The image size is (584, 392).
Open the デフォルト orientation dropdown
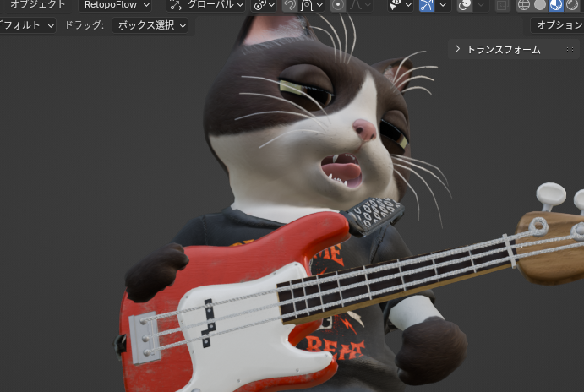pos(27,25)
